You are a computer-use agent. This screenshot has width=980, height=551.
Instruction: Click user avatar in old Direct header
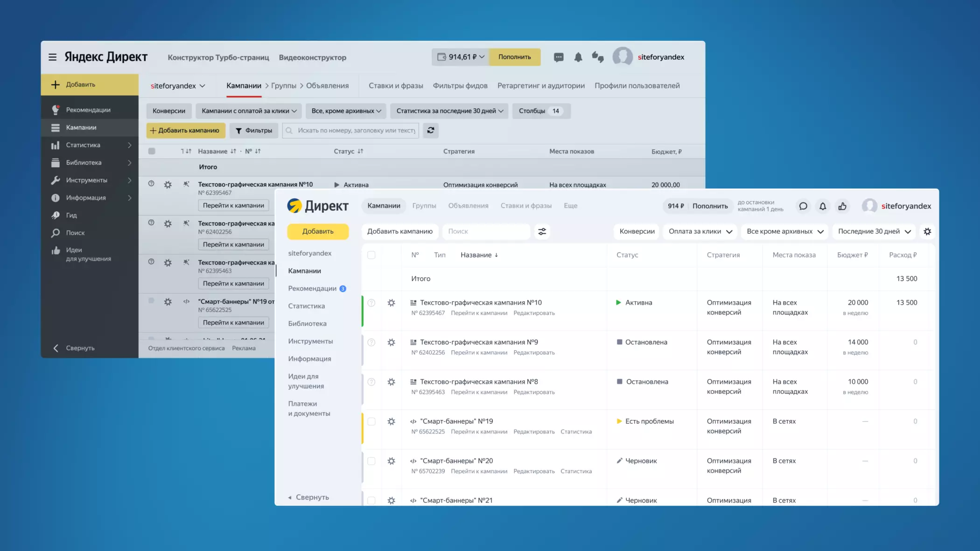coord(623,57)
